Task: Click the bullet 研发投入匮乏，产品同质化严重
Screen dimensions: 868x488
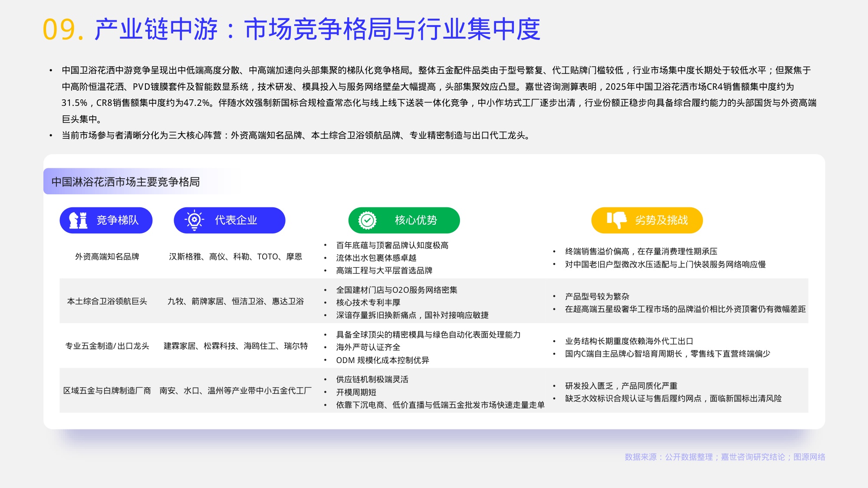Action: (621, 386)
